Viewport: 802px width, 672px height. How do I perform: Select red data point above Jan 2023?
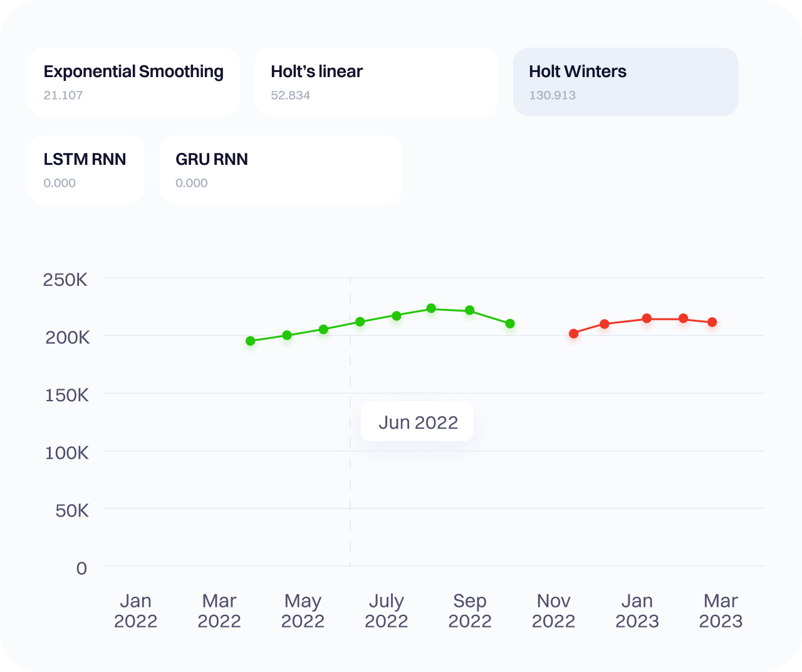click(x=647, y=318)
